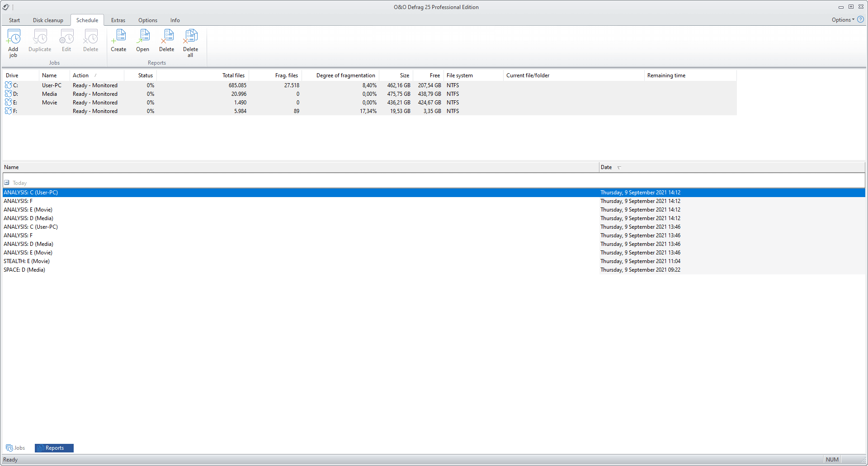Click the Remaining time column header
The height and width of the screenshot is (466, 868).
click(690, 75)
